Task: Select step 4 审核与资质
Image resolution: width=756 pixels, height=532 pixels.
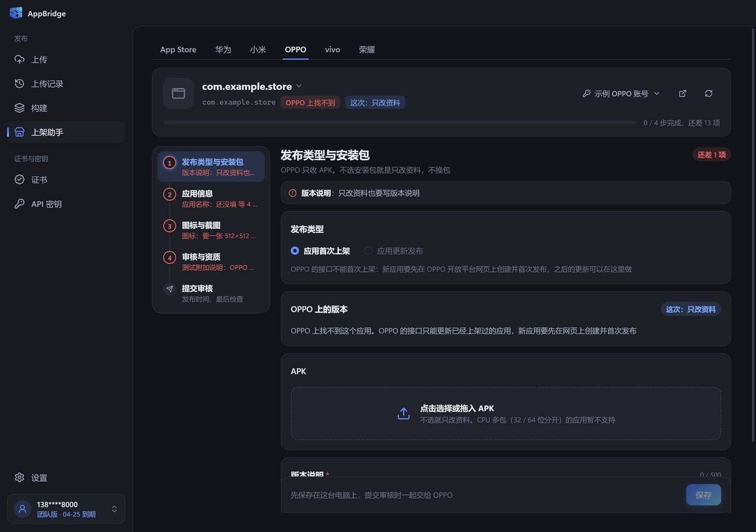Action: point(211,262)
